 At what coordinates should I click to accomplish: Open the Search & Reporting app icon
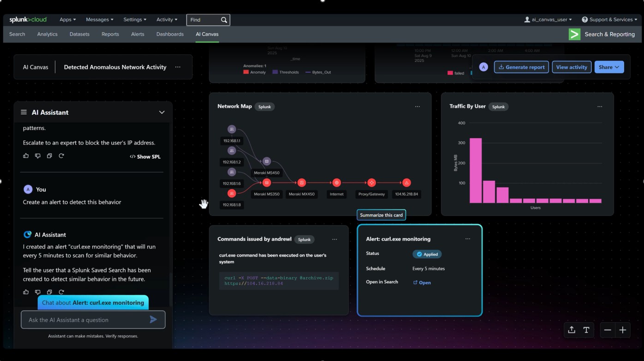pyautogui.click(x=574, y=34)
